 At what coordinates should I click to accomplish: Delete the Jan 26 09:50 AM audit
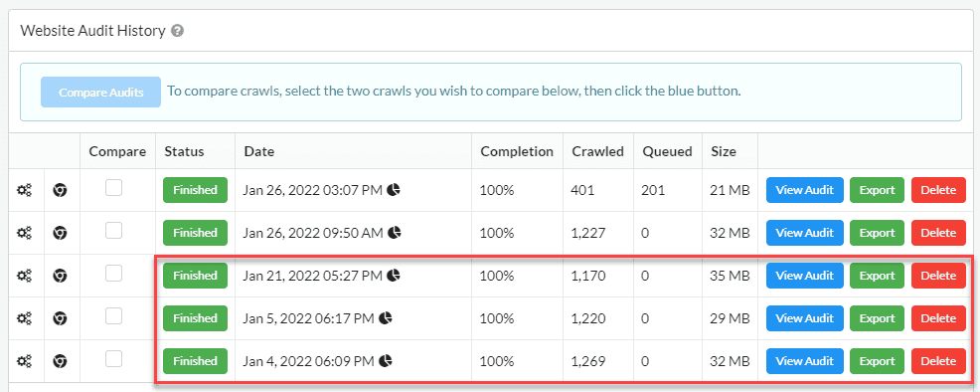(938, 233)
